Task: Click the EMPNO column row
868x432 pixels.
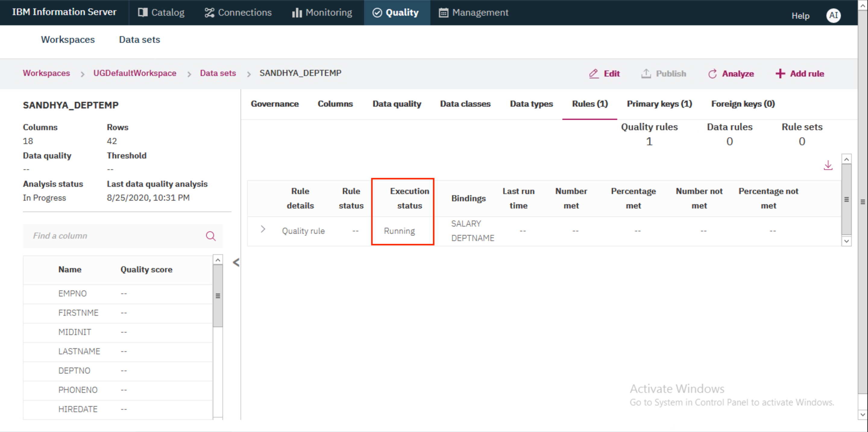Action: tap(118, 294)
